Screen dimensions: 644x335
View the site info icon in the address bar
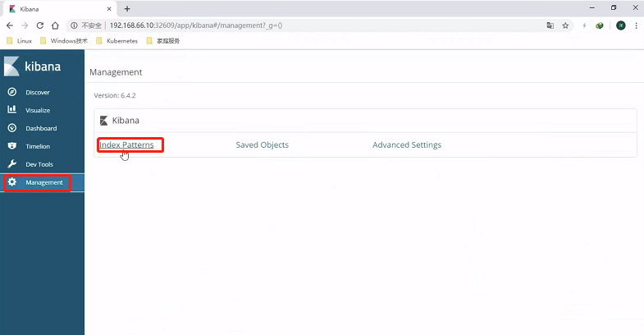pos(74,25)
